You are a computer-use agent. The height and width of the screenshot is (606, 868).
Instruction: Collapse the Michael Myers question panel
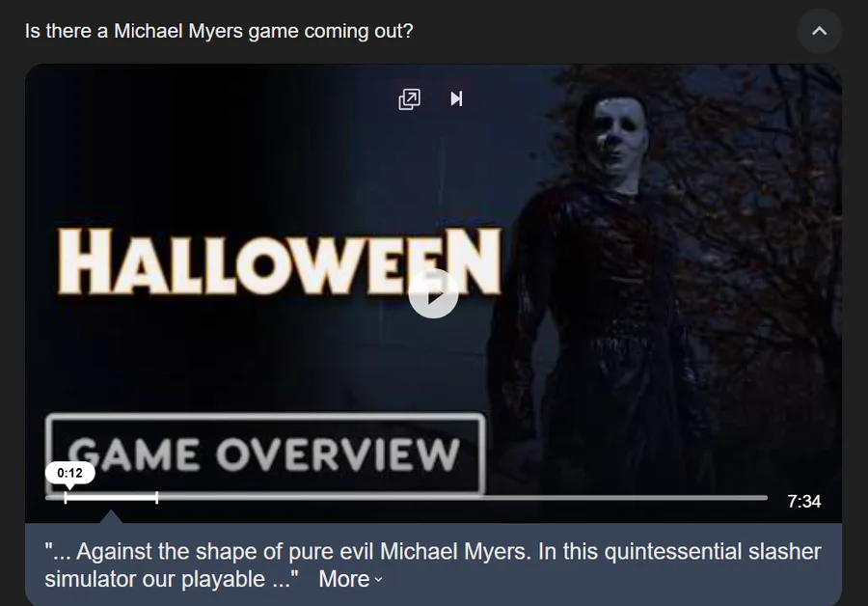pyautogui.click(x=819, y=31)
